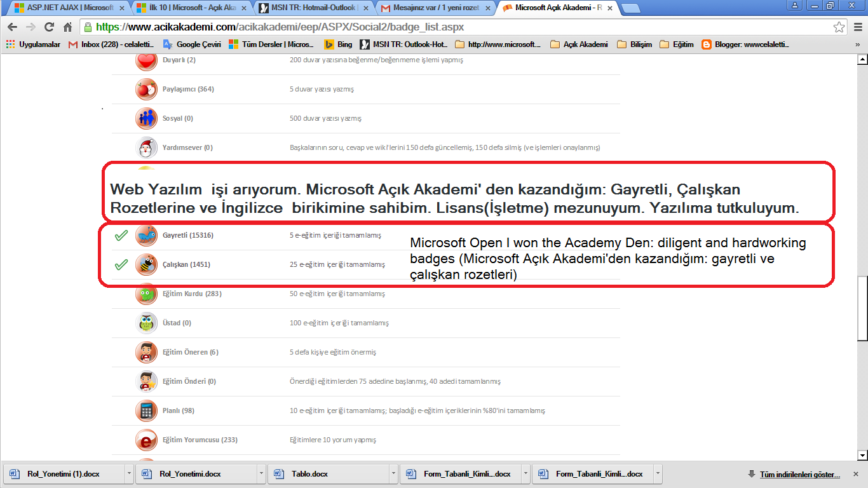Image resolution: width=868 pixels, height=488 pixels.
Task: Click the Üstad (0) badge name
Action: (x=177, y=323)
